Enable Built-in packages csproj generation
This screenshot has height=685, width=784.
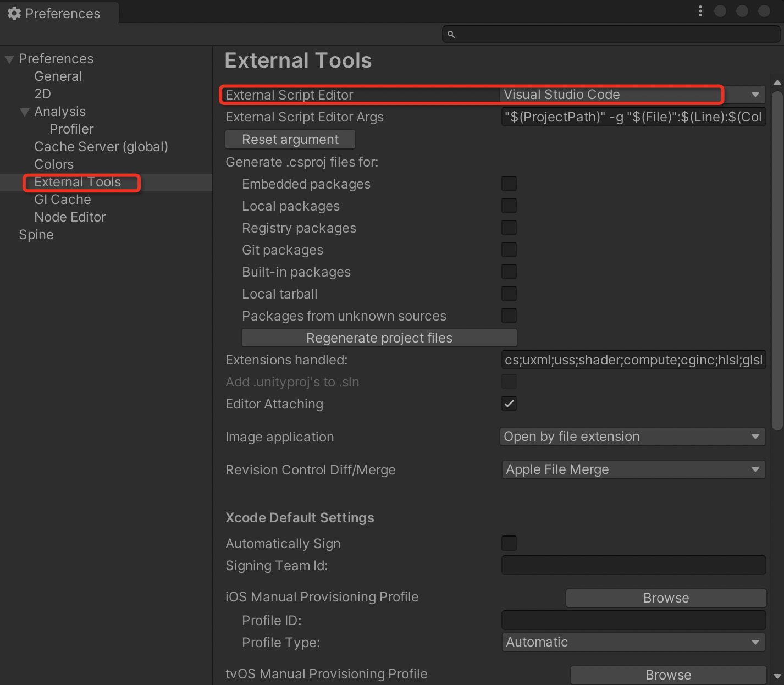(509, 272)
